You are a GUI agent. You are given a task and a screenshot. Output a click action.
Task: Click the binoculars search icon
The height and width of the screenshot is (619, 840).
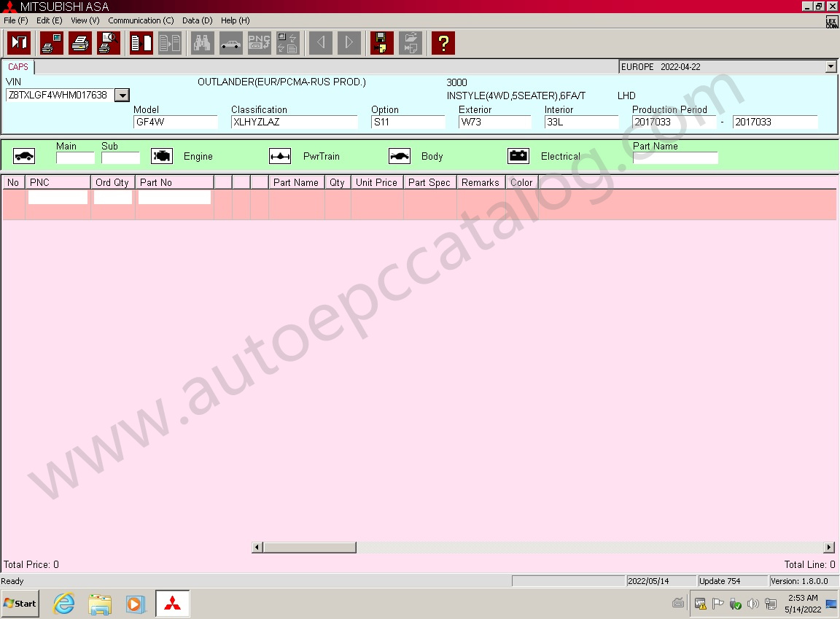coord(203,43)
